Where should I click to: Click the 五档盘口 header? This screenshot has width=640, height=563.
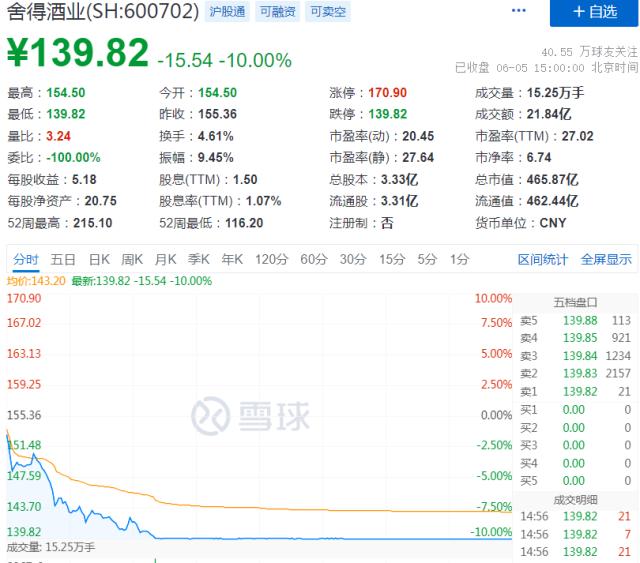point(575,303)
